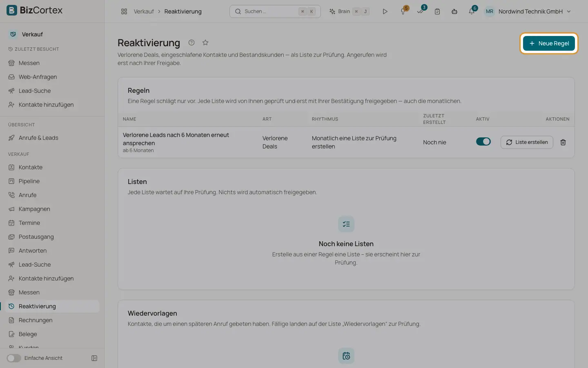Click the grid apps icon in breadcrumb
The image size is (588, 368).
[124, 11]
